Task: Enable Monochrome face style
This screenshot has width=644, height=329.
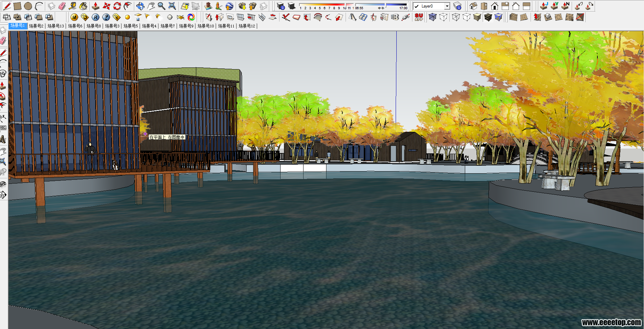Action: coord(498,17)
